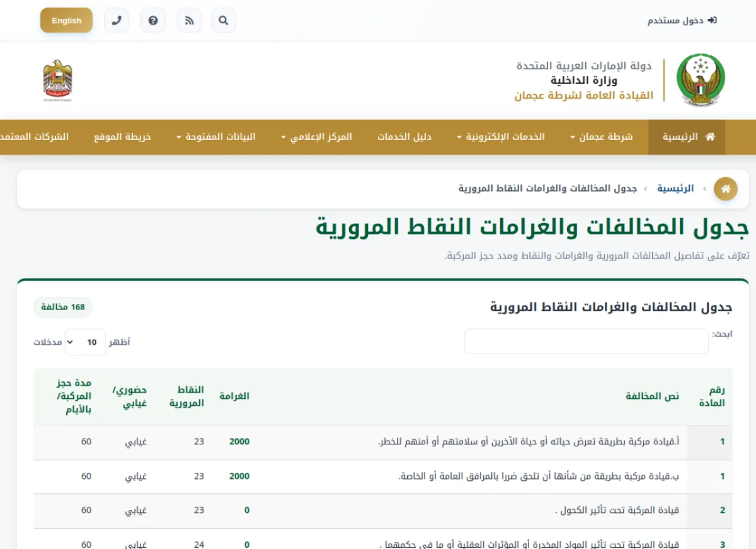Click the breadcrumb home icon button
The height and width of the screenshot is (549, 756).
(x=725, y=188)
